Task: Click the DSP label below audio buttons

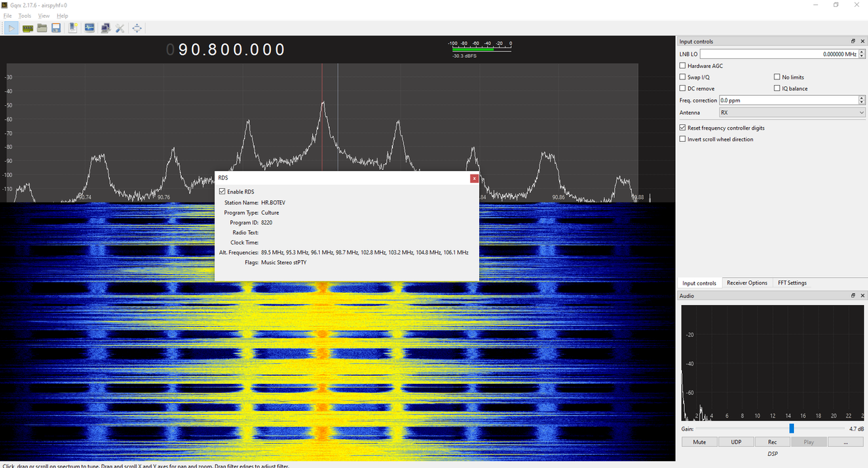Action: click(x=772, y=453)
